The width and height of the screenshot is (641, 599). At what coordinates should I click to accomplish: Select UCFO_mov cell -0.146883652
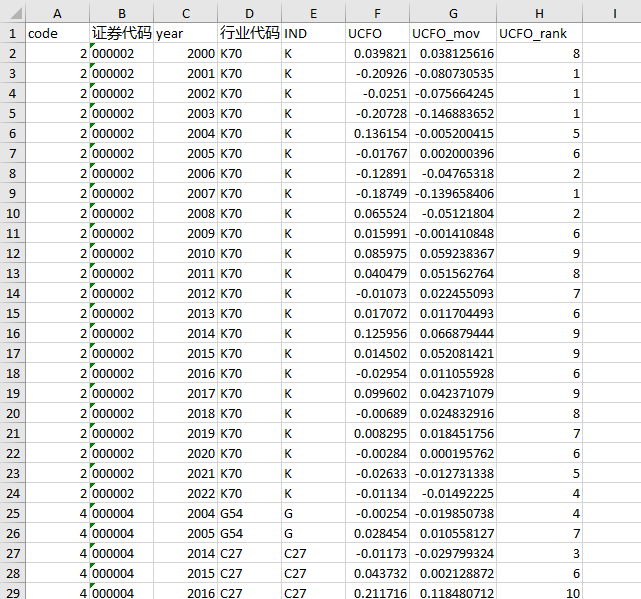[453, 113]
